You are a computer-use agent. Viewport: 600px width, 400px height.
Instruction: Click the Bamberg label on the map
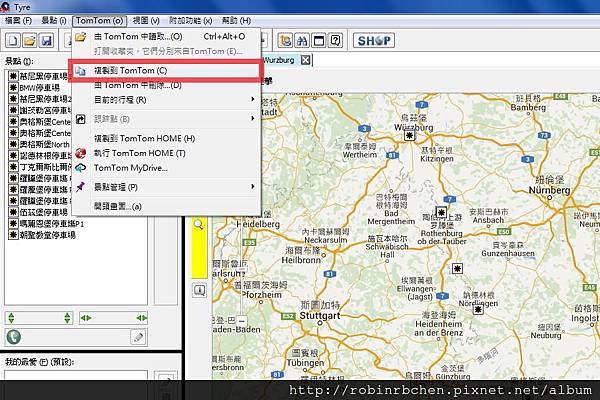pos(528,108)
